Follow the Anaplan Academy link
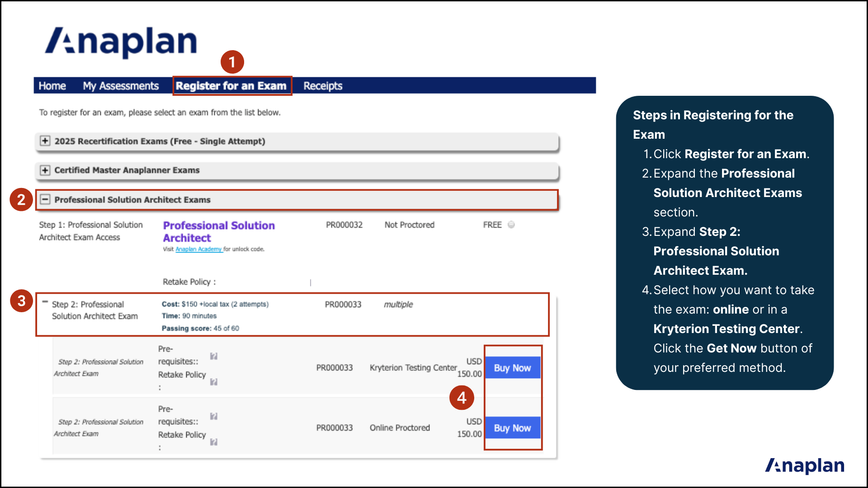The width and height of the screenshot is (868, 488). [x=198, y=249]
